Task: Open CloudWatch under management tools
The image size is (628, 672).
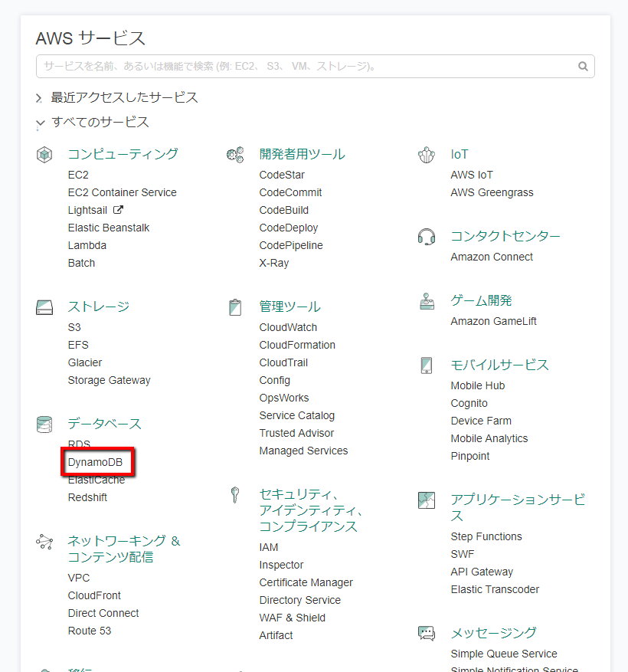Action: coord(288,327)
